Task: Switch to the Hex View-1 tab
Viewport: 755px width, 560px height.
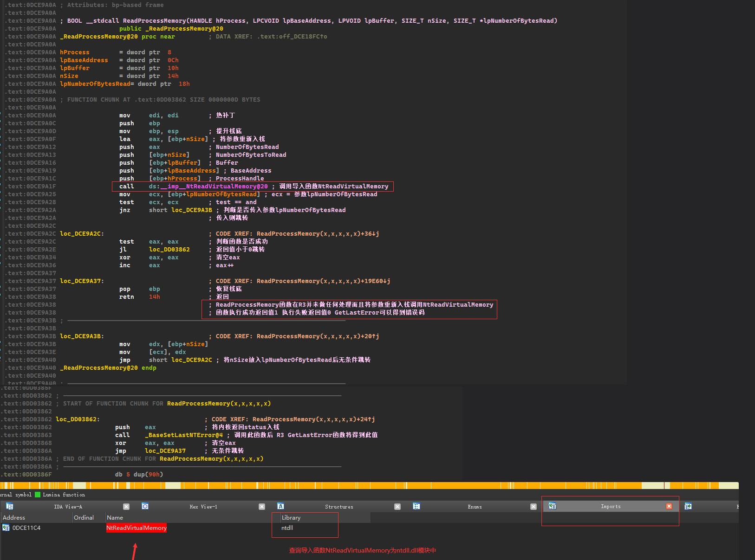Action: (x=203, y=507)
